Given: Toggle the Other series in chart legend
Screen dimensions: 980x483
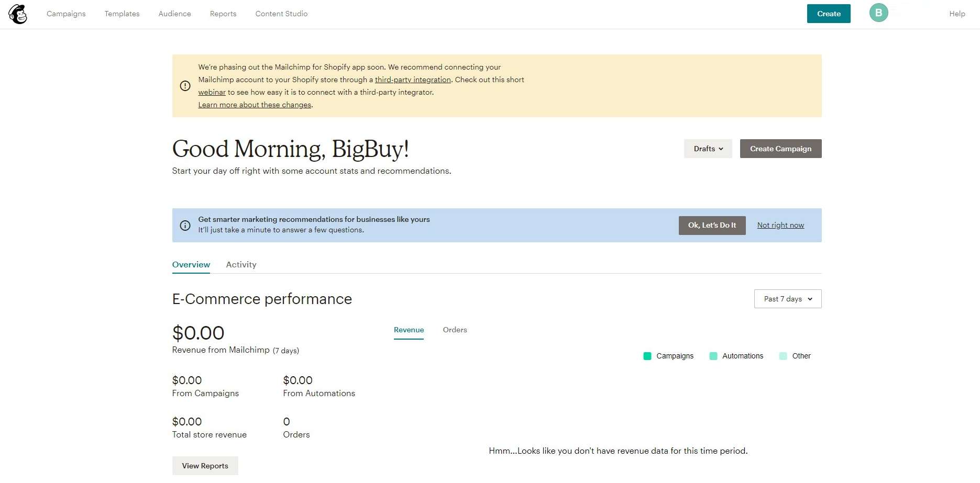Looking at the screenshot, I should click(795, 356).
